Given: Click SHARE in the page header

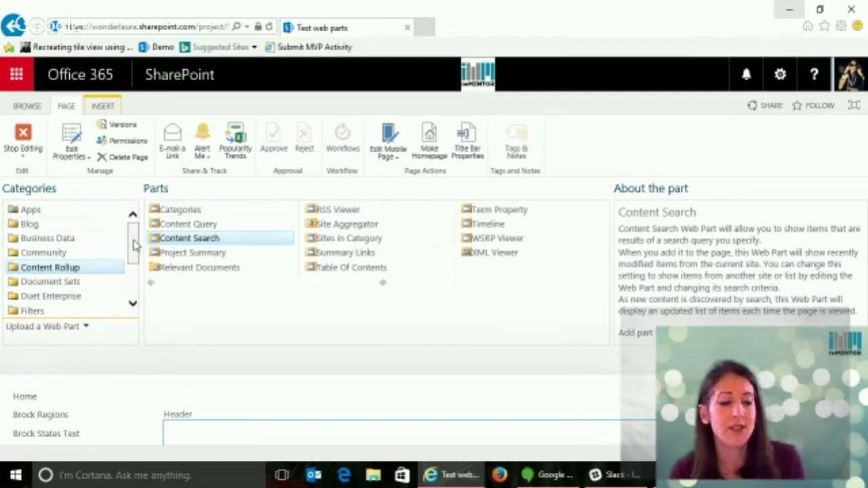Looking at the screenshot, I should 765,106.
